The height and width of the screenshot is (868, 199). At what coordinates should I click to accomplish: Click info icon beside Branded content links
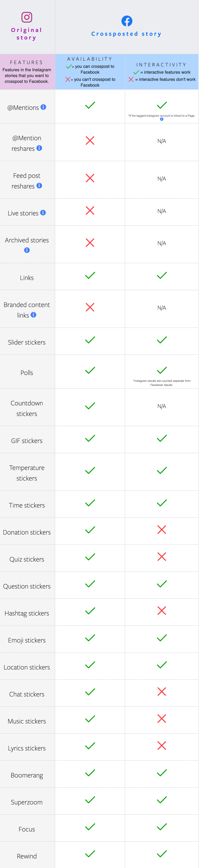pos(33,315)
